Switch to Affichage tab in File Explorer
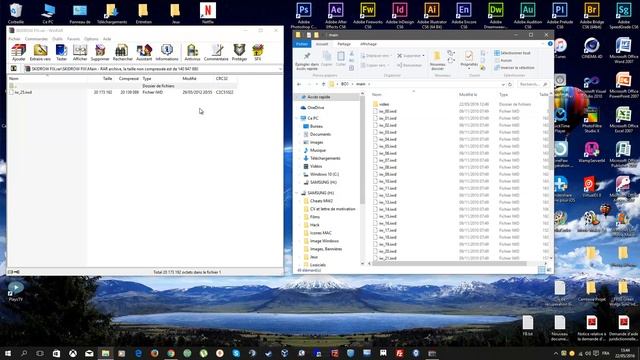The image size is (640, 360). [368, 44]
